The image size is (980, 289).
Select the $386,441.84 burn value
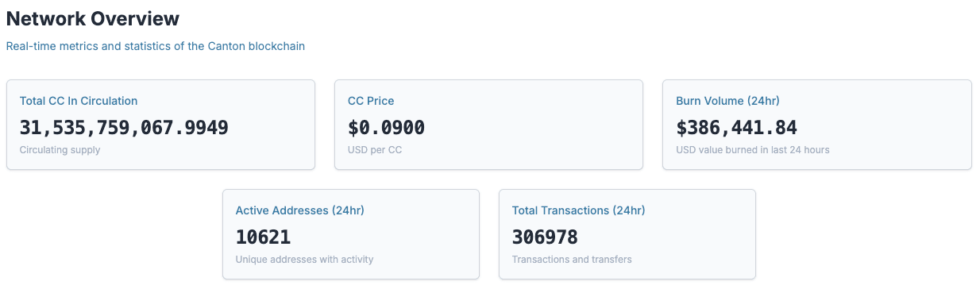pyautogui.click(x=736, y=127)
